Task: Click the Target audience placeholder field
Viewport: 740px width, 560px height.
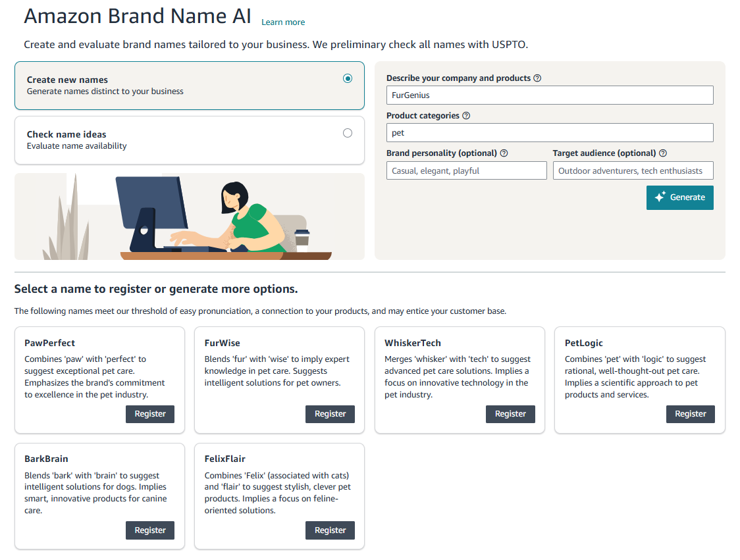Action: pos(633,170)
